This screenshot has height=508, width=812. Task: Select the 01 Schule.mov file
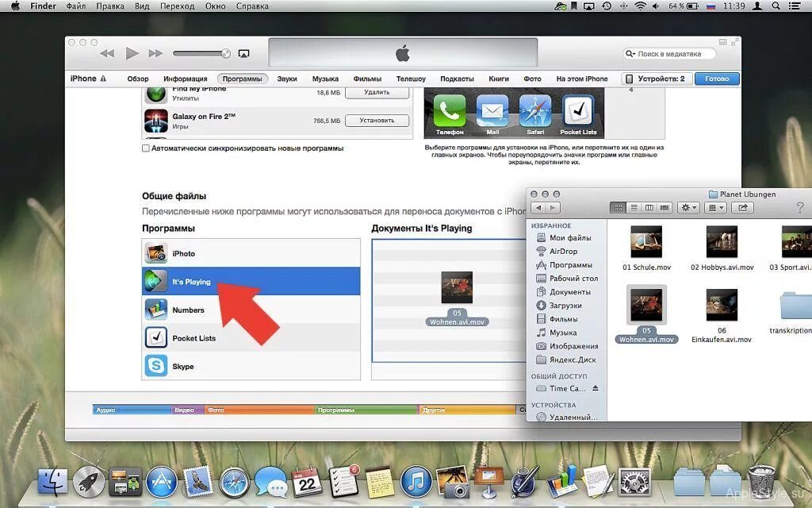point(646,248)
